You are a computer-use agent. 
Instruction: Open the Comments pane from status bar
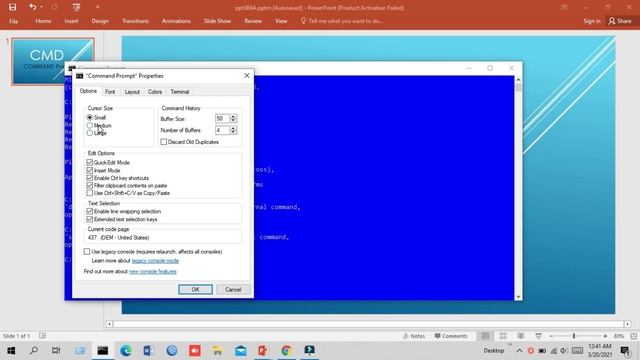(451, 336)
